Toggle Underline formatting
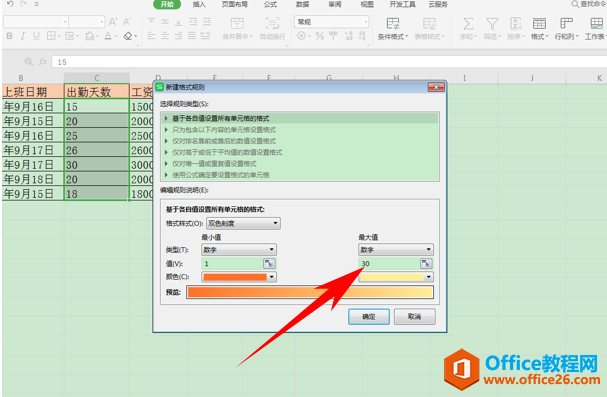Viewport: 607px width, 397px height. pyautogui.click(x=36, y=36)
